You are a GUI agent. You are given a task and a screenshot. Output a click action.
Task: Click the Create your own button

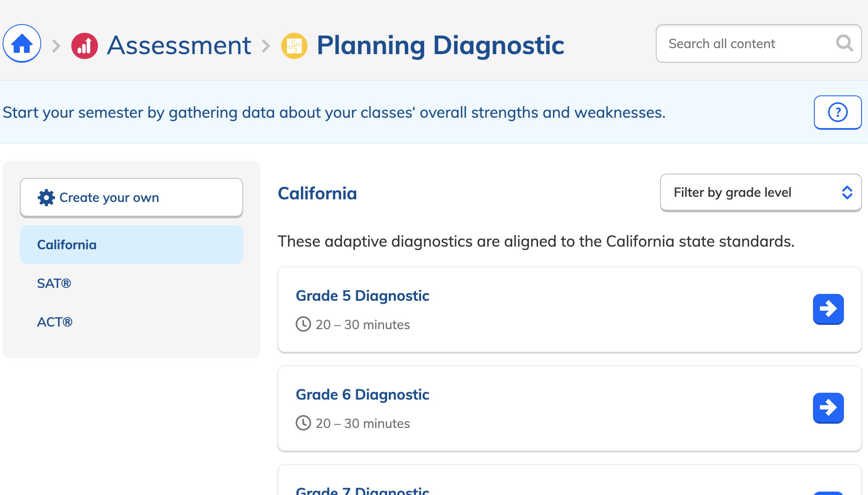131,198
